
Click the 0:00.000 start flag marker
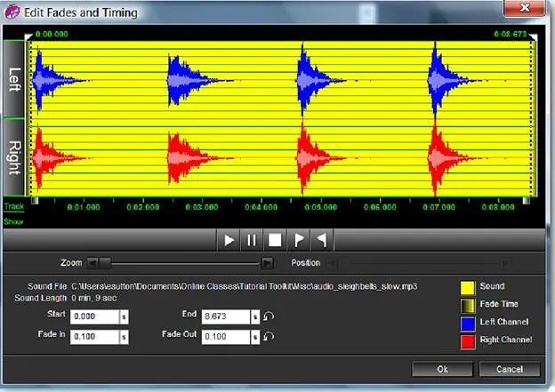tap(29, 36)
